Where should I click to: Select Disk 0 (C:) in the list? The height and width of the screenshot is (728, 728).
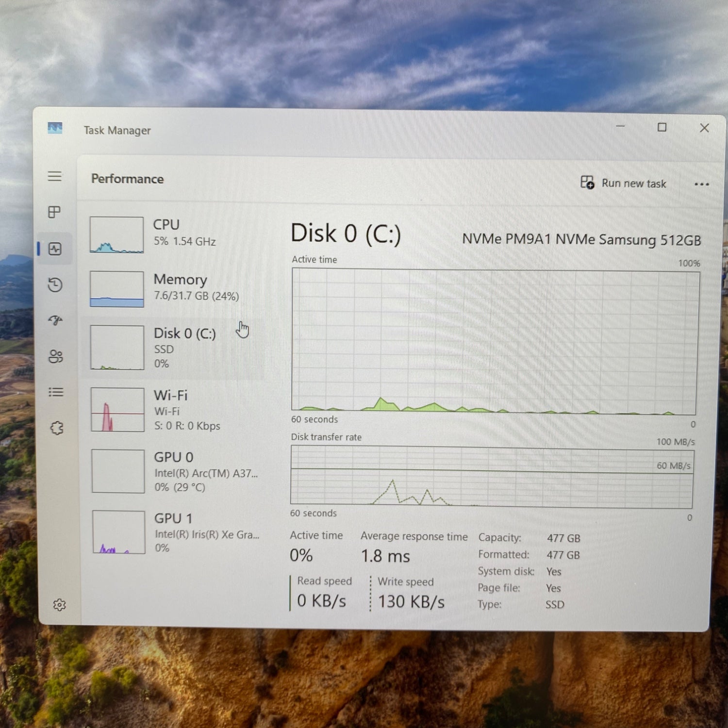pyautogui.click(x=175, y=347)
